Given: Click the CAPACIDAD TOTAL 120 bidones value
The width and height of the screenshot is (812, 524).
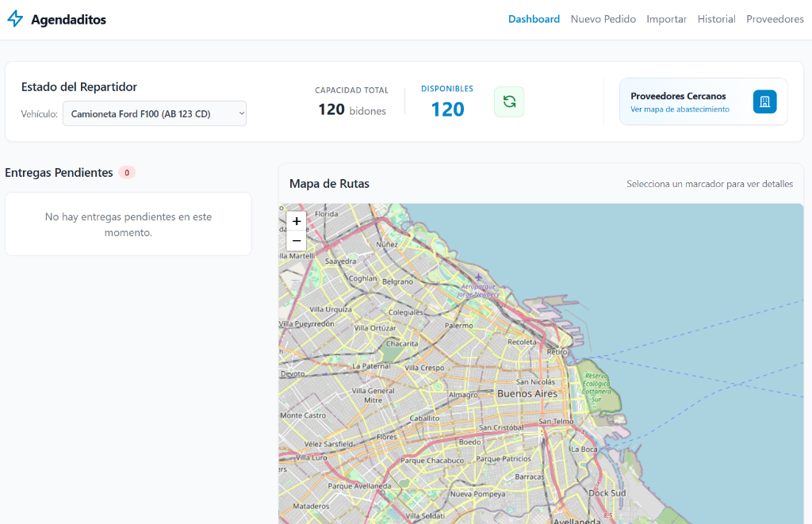Looking at the screenshot, I should pos(351,109).
